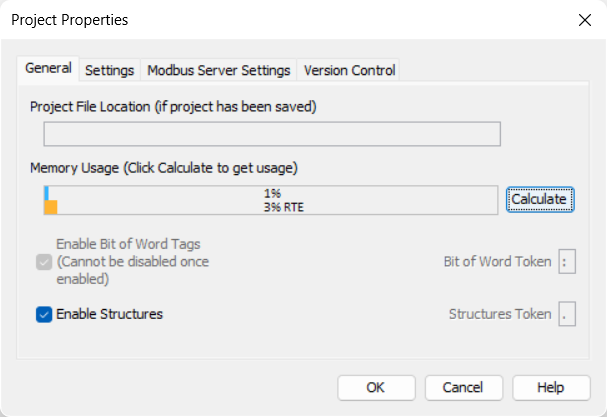This screenshot has width=607, height=417.
Task: Close the dialog with the X button
Action: coord(584,20)
